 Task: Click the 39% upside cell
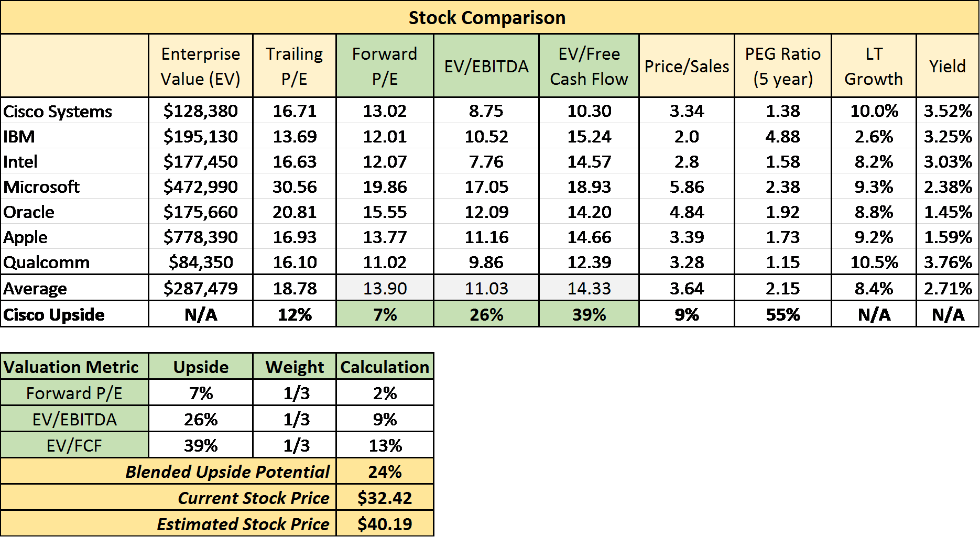tap(589, 314)
